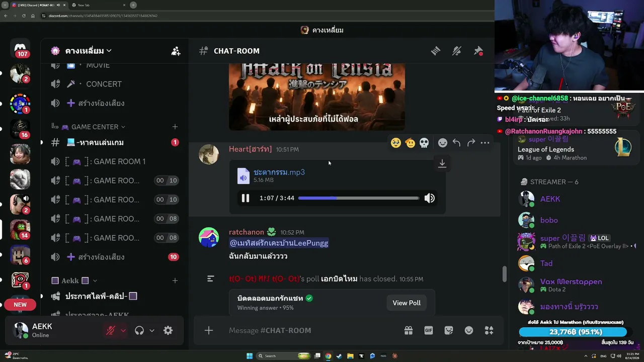Unmute the microphone in user panel

pyautogui.click(x=111, y=330)
